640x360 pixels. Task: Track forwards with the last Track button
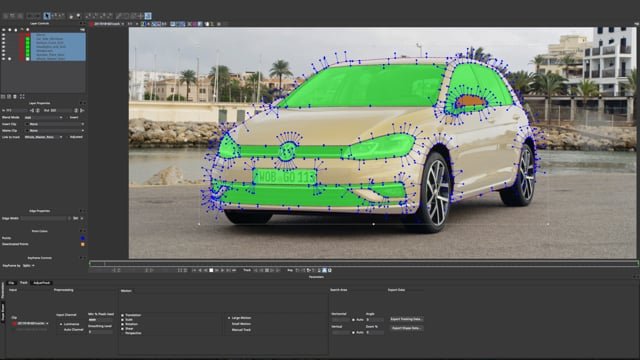(278, 270)
